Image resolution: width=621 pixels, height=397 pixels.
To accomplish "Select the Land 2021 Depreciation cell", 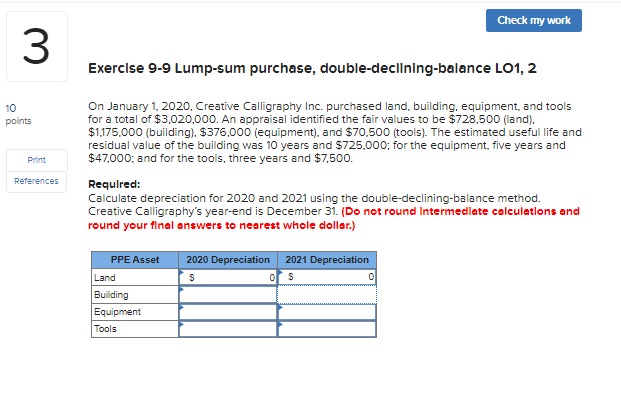I will [327, 277].
